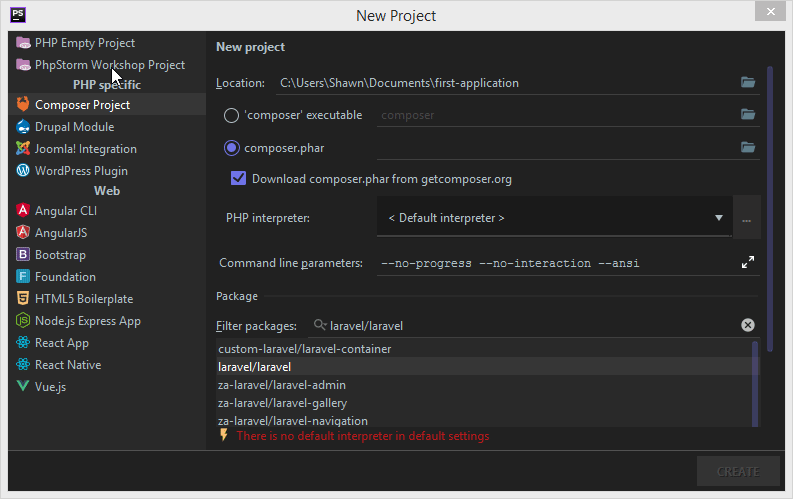Click the no default interpreter error message
This screenshot has width=793, height=499.
(x=363, y=436)
